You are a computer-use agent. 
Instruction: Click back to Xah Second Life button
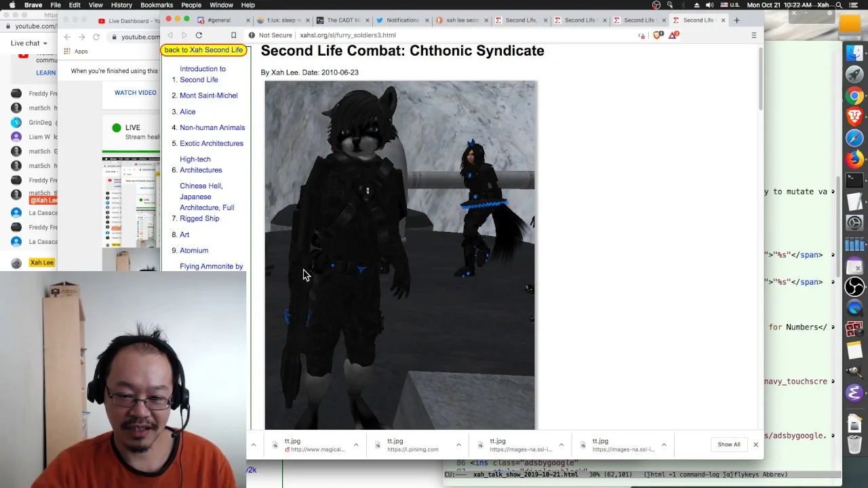pos(203,50)
